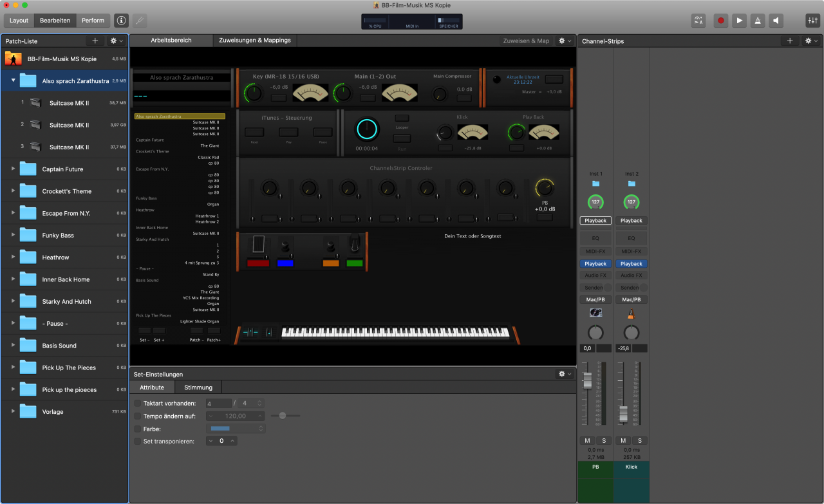This screenshot has width=824, height=504.
Task: Add a new channel strip
Action: pyautogui.click(x=790, y=41)
